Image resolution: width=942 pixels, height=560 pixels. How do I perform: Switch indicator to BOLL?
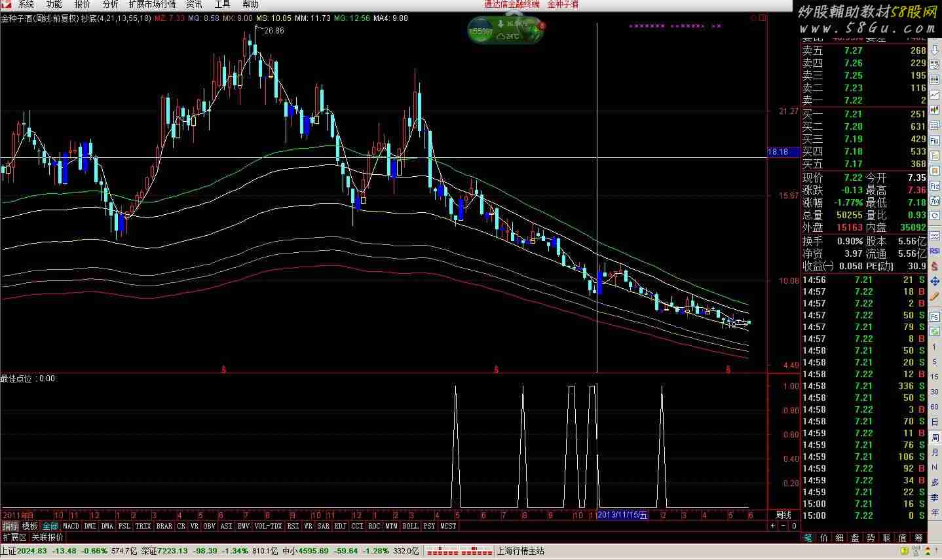pos(410,526)
